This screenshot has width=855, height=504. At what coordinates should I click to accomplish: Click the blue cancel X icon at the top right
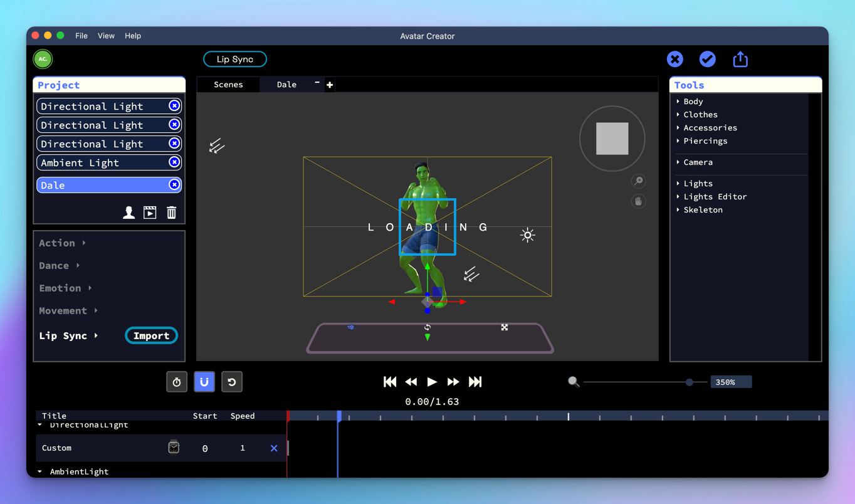[x=674, y=59]
